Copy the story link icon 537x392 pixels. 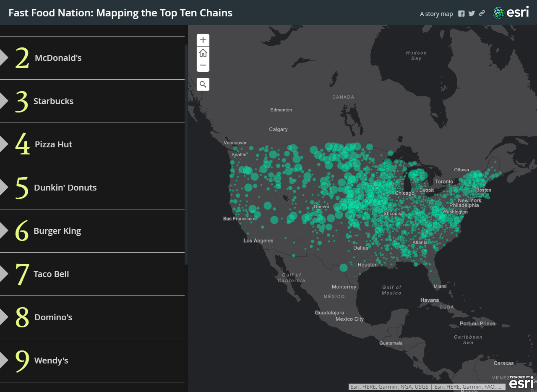coord(482,13)
